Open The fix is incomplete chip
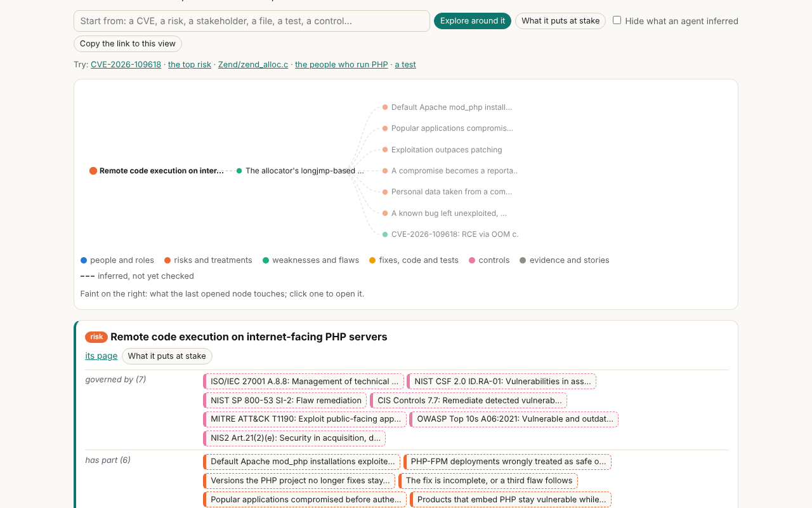 pyautogui.click(x=488, y=481)
